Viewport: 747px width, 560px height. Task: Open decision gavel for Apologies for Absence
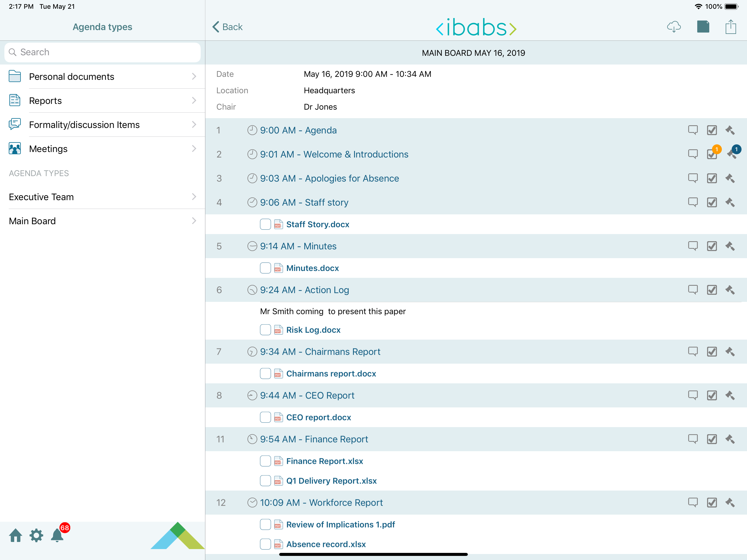730,178
